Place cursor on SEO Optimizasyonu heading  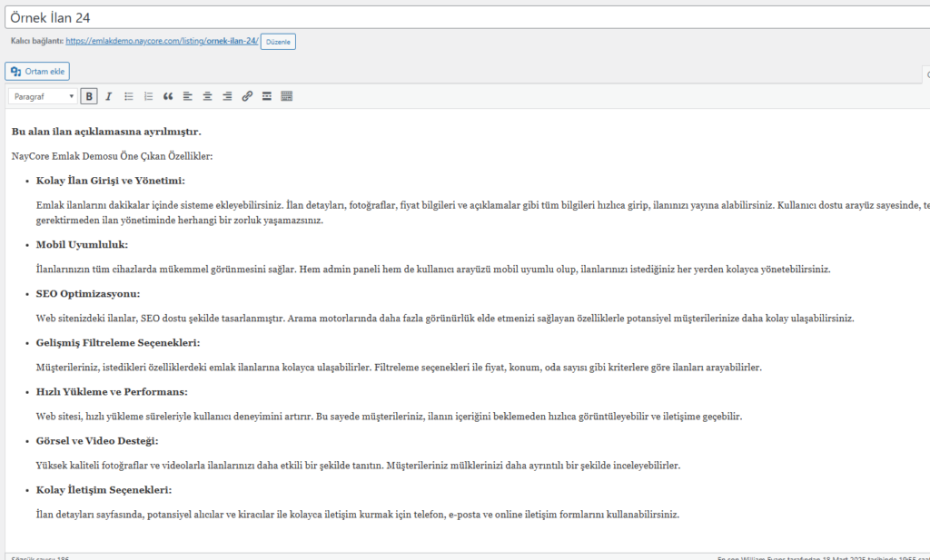tap(88, 294)
